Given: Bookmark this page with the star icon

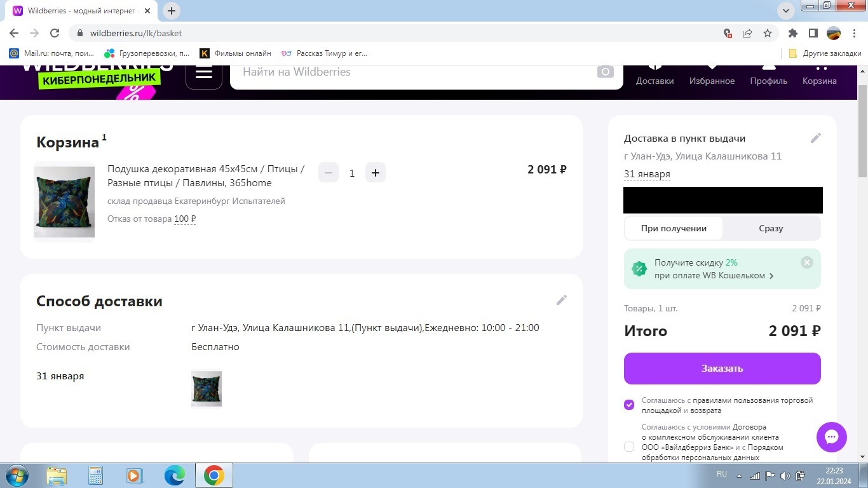Looking at the screenshot, I should [x=768, y=33].
